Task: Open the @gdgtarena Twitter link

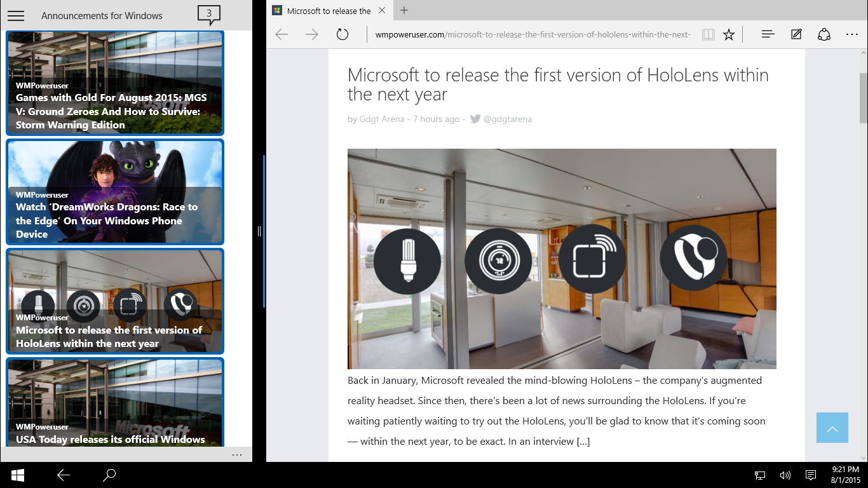Action: pos(508,119)
